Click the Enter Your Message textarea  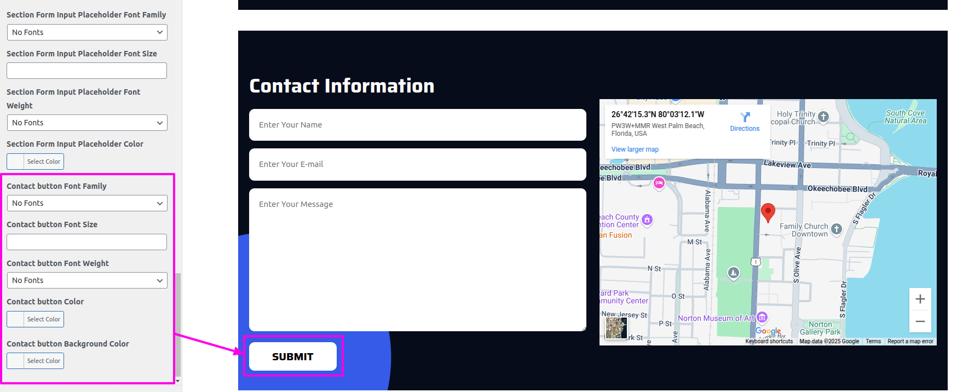[x=418, y=260]
